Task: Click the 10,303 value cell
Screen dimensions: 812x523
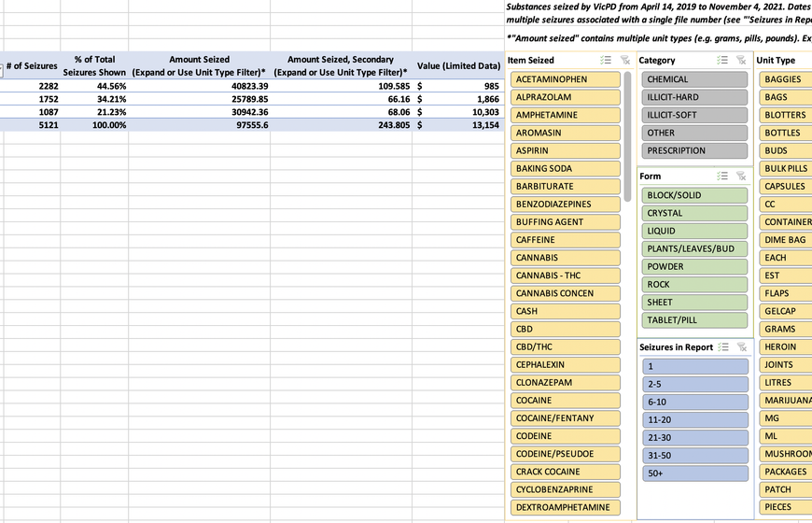Action: click(x=459, y=112)
